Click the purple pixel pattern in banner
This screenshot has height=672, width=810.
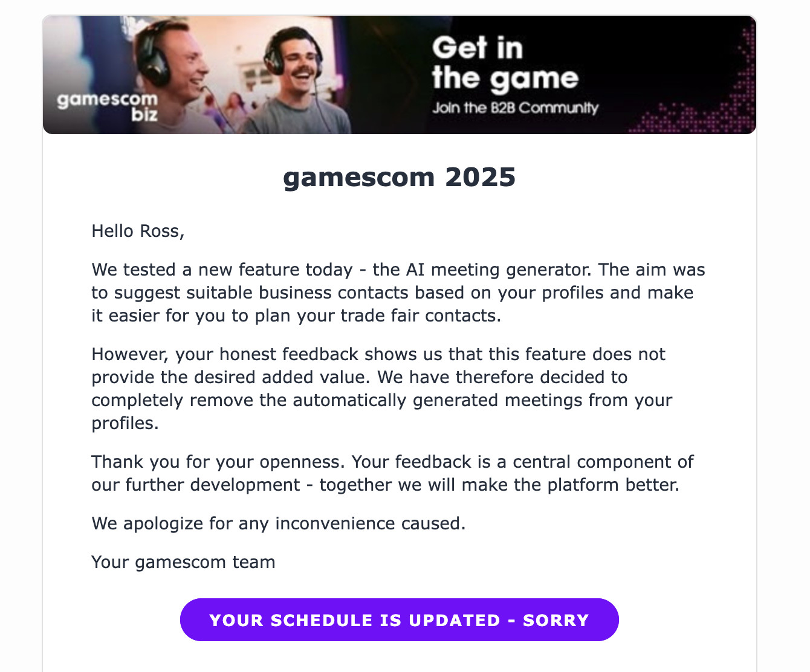click(x=707, y=97)
